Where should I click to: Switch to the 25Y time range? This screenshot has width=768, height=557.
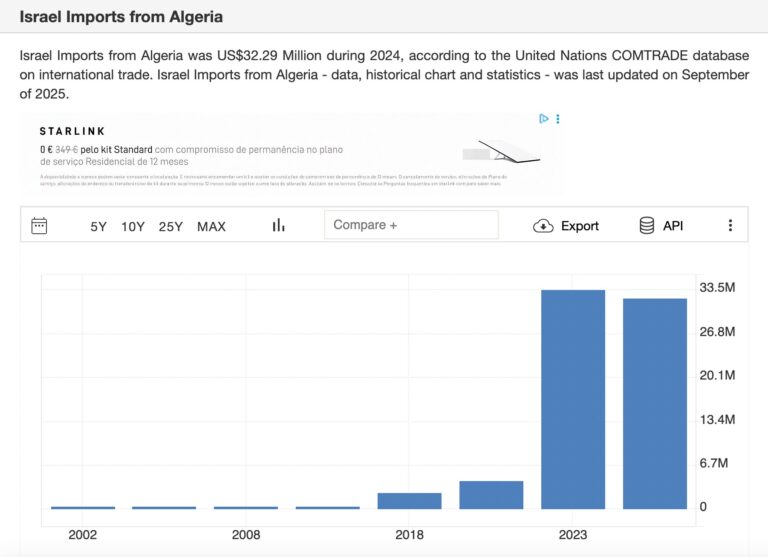pos(171,226)
